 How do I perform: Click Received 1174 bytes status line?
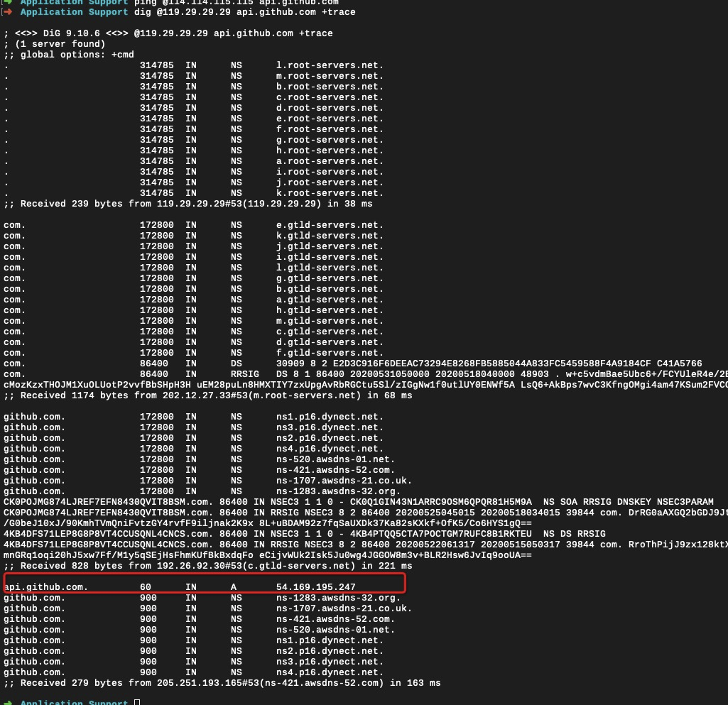click(208, 395)
